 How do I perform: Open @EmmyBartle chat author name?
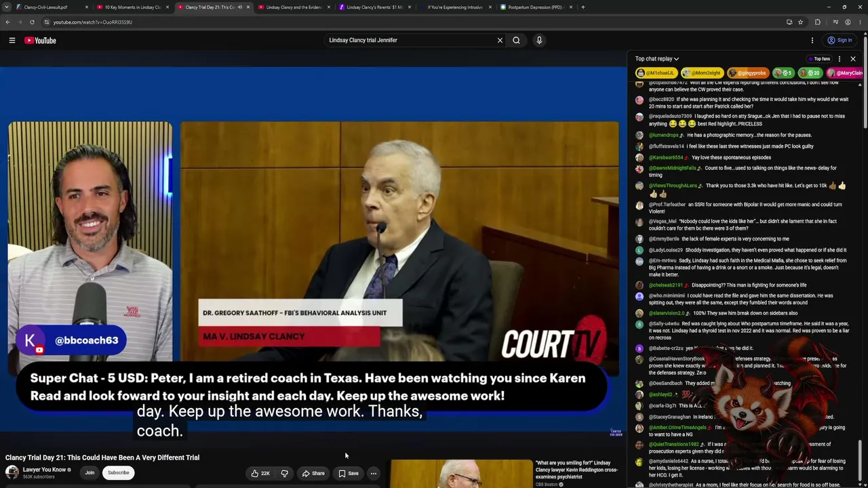(x=665, y=239)
